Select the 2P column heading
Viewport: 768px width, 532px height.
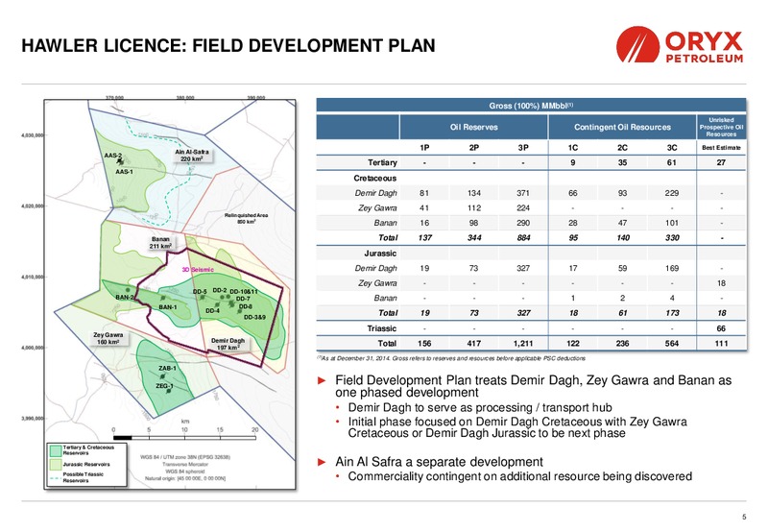[x=473, y=148]
